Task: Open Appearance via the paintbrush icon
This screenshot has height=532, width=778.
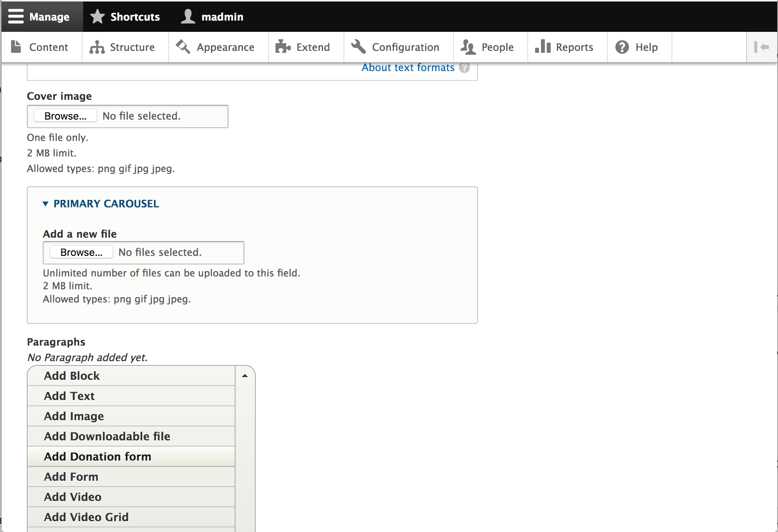Action: pos(182,47)
